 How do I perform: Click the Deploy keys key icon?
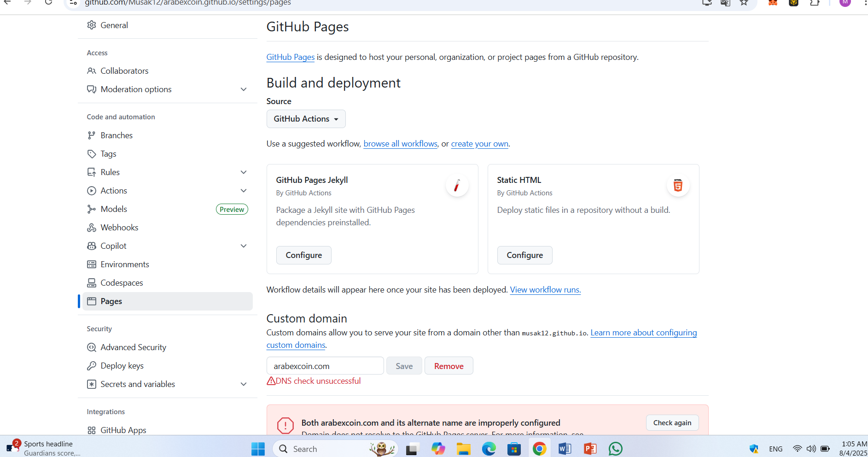[92, 366]
